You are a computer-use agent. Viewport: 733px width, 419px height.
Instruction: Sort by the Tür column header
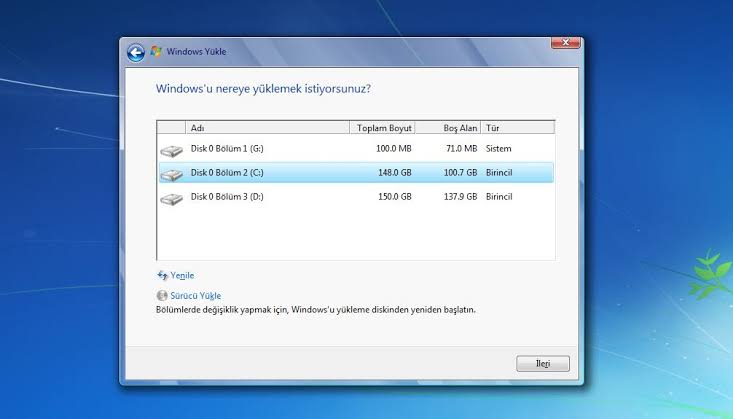(x=517, y=128)
